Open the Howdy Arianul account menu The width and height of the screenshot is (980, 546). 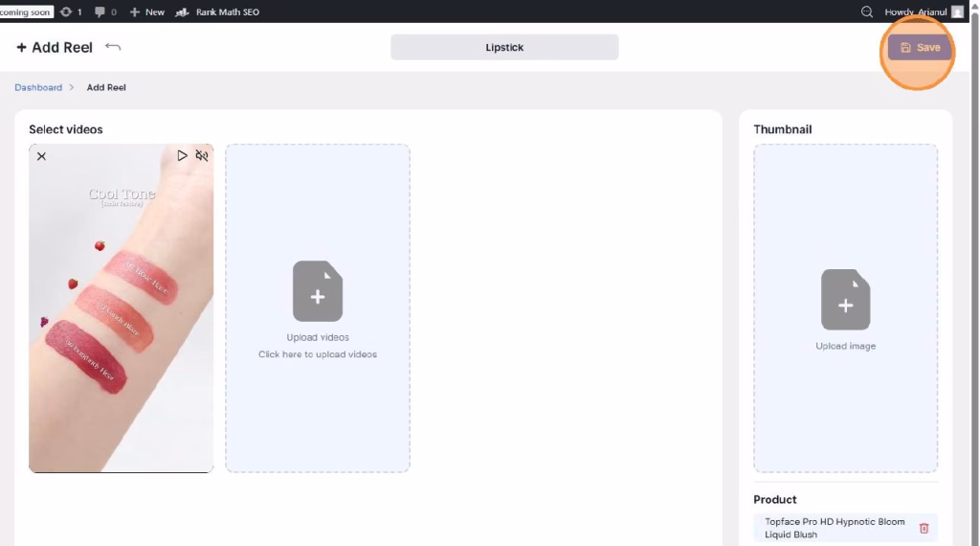(x=916, y=11)
